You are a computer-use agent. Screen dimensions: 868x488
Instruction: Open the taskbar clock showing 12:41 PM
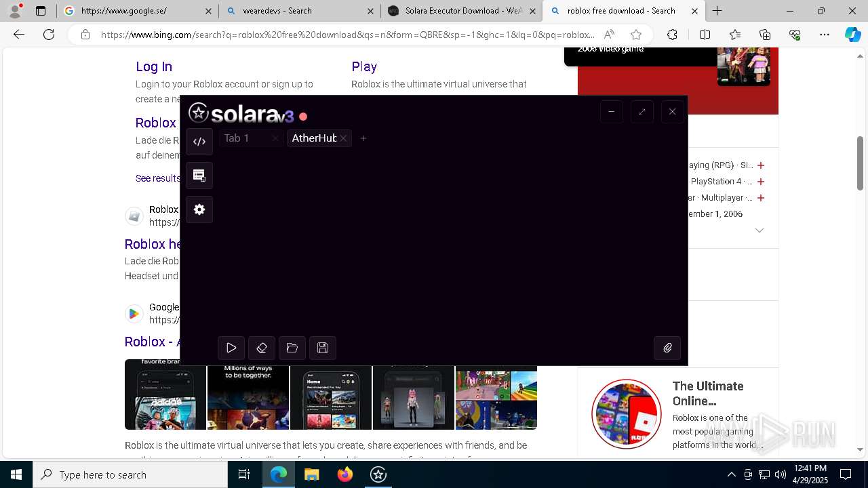(x=810, y=474)
